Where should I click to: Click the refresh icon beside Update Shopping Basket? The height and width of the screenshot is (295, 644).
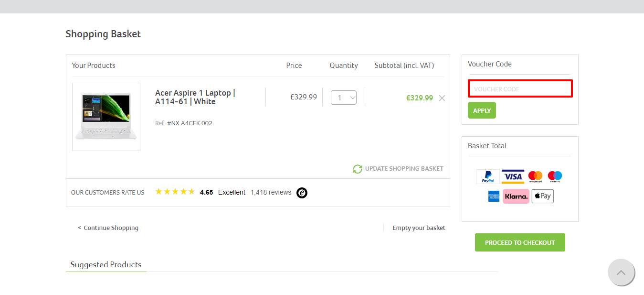357,169
